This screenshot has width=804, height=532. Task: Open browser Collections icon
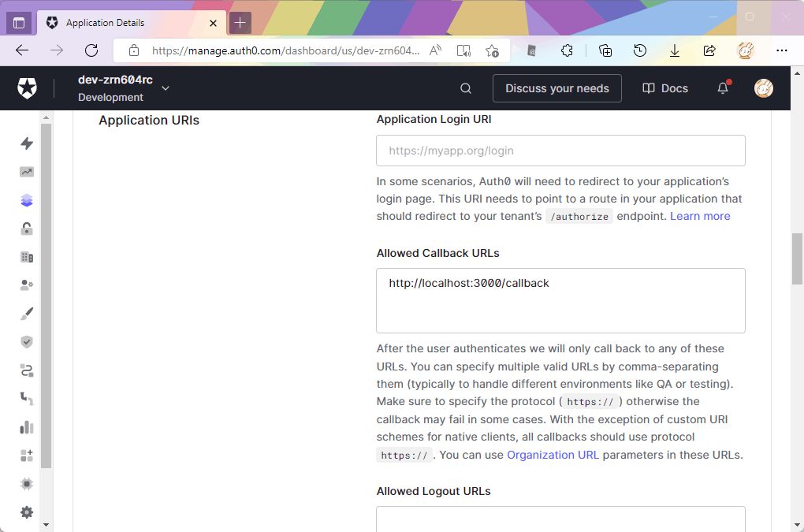605,50
